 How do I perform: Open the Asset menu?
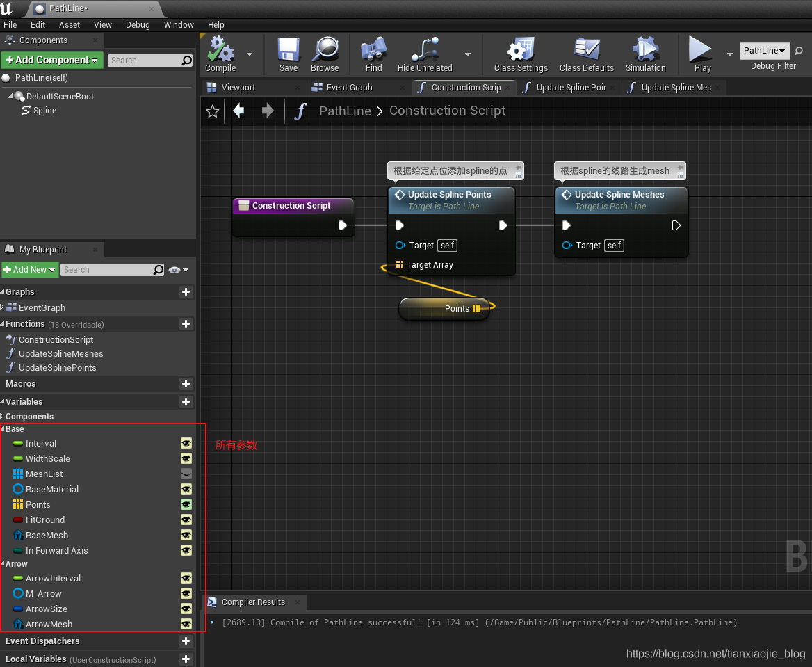click(70, 25)
